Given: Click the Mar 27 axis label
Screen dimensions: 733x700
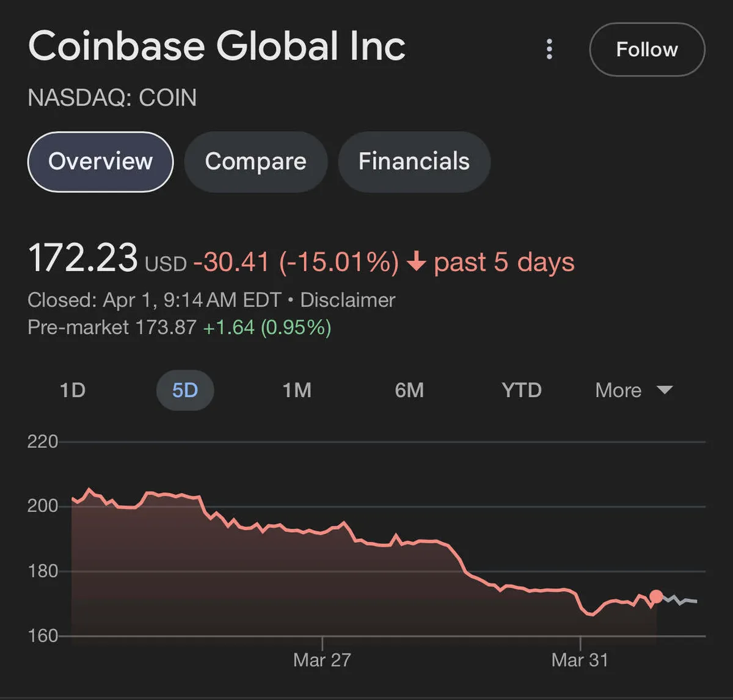Looking at the screenshot, I should 322,660.
